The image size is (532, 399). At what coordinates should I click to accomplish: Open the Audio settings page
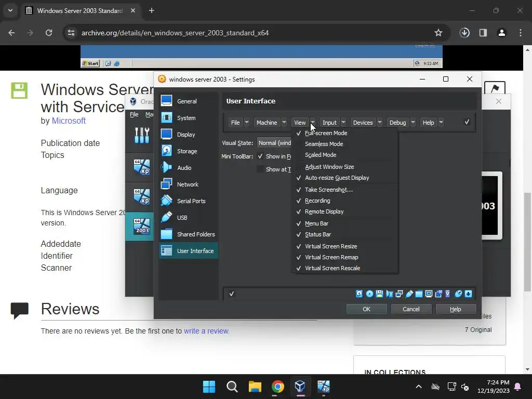[x=188, y=168]
